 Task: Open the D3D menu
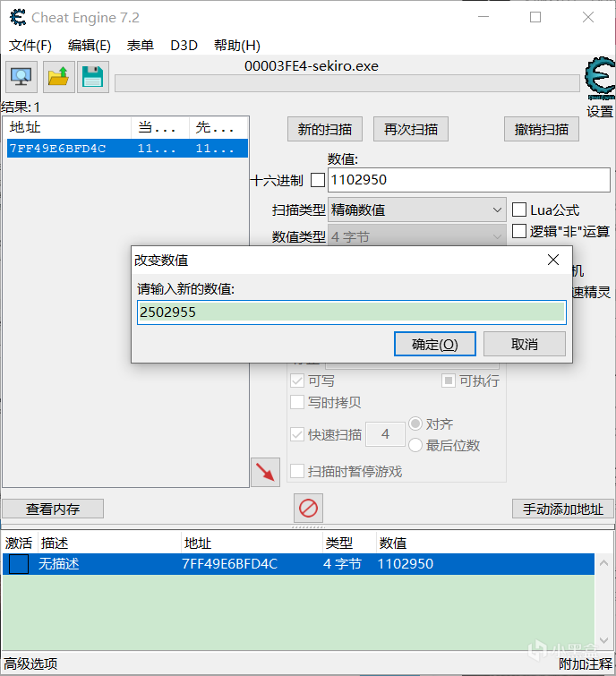[184, 46]
